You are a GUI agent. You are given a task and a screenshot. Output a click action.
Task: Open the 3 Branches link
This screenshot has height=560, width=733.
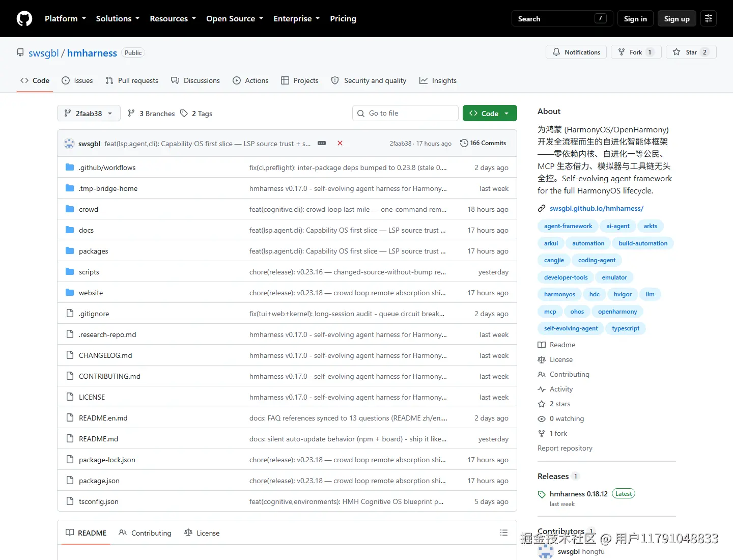pyautogui.click(x=151, y=114)
